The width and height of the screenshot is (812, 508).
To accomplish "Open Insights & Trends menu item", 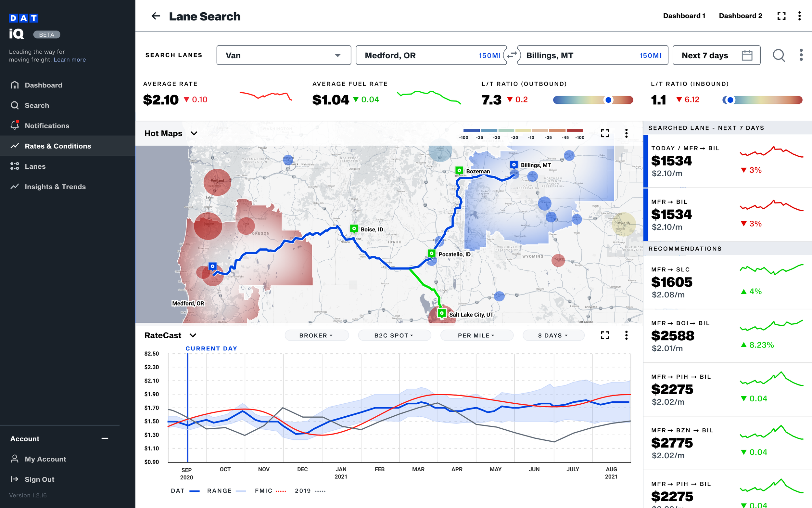I will [55, 187].
